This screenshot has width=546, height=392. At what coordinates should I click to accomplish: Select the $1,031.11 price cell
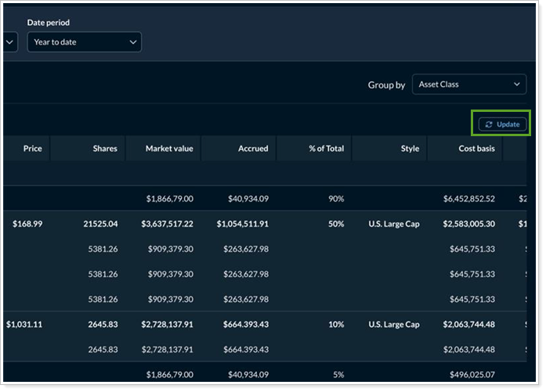pyautogui.click(x=24, y=324)
